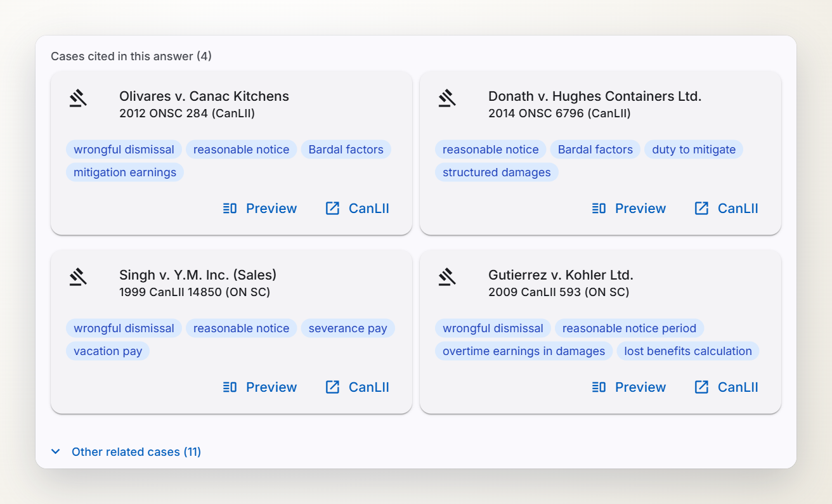Select the 'mitigation earnings' tag
Viewport: 832px width, 504px height.
click(x=125, y=172)
